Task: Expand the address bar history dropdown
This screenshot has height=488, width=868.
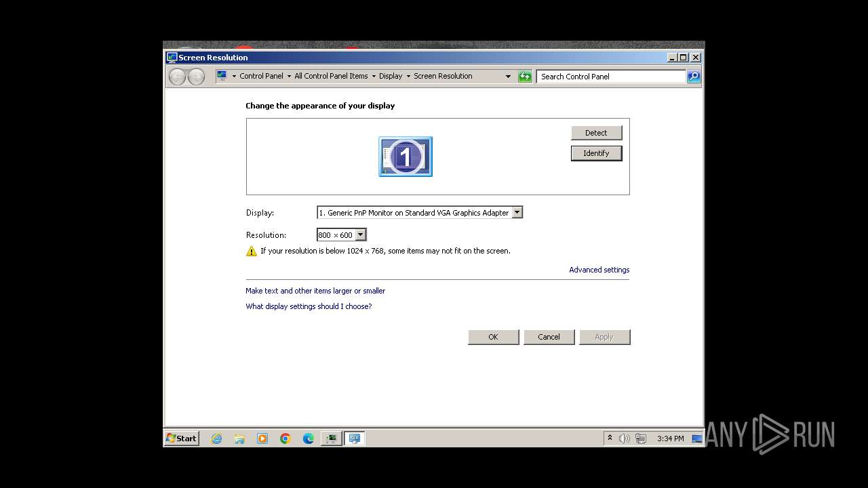Action: pos(508,77)
